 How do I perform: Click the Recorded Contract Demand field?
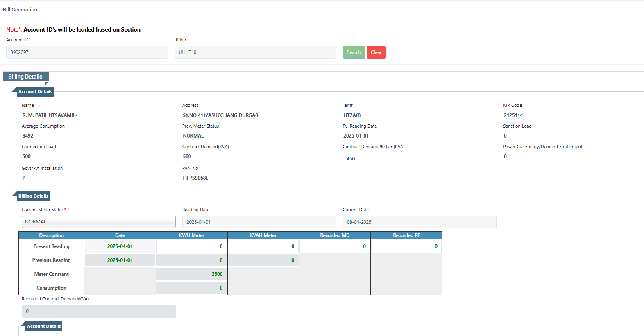click(x=98, y=311)
